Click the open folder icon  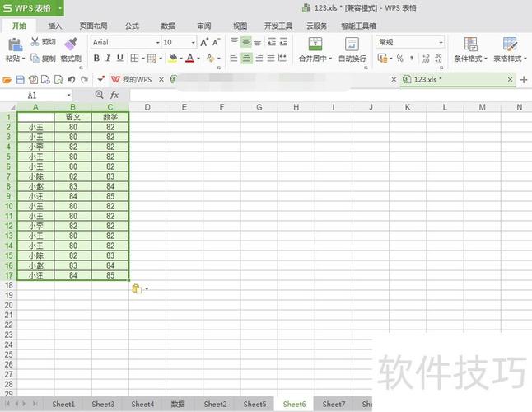[x=7, y=80]
